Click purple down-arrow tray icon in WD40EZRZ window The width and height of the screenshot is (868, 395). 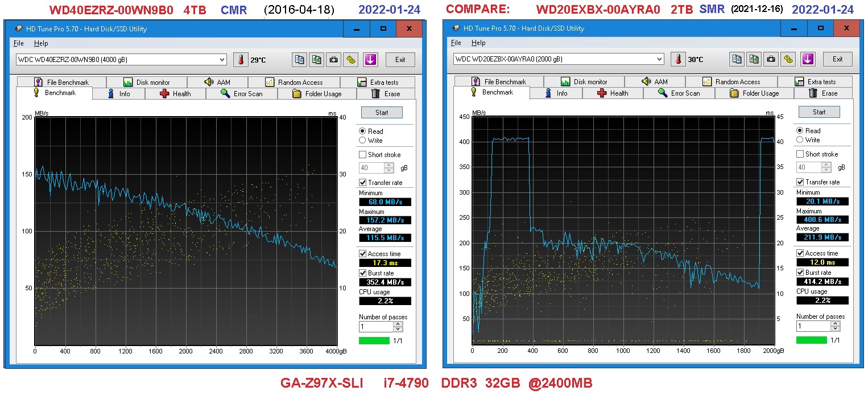(x=371, y=60)
